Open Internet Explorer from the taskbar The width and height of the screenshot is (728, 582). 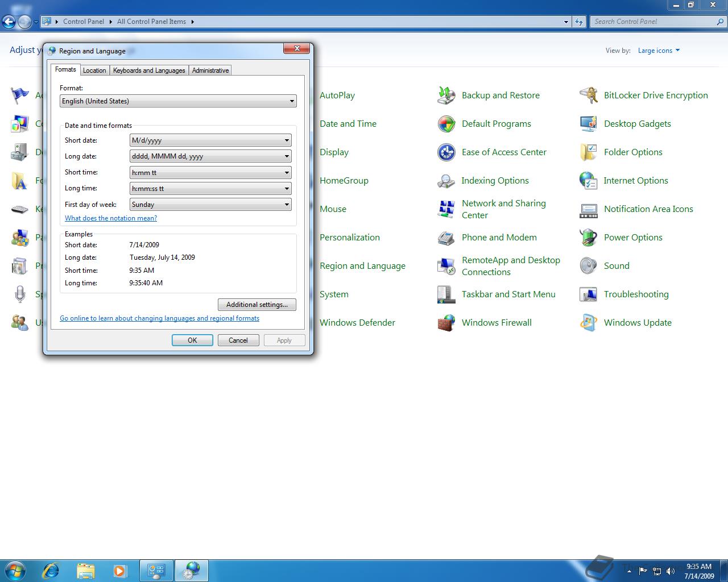[x=51, y=571]
